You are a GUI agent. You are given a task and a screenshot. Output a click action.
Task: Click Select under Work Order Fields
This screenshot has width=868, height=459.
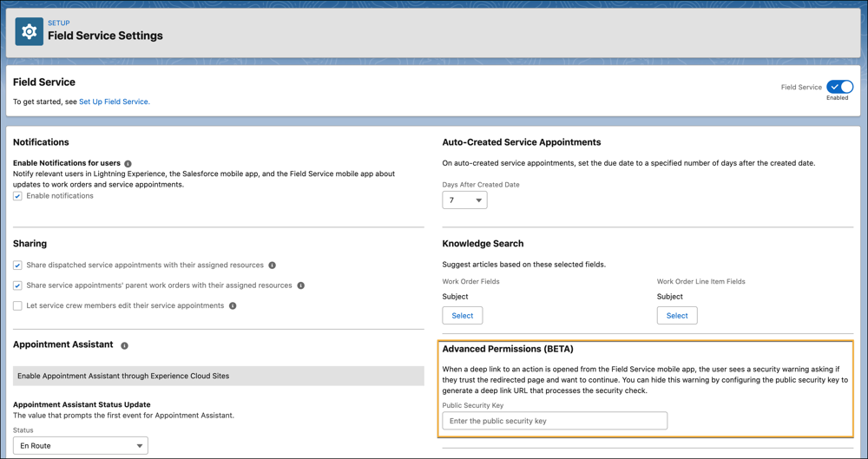click(463, 316)
